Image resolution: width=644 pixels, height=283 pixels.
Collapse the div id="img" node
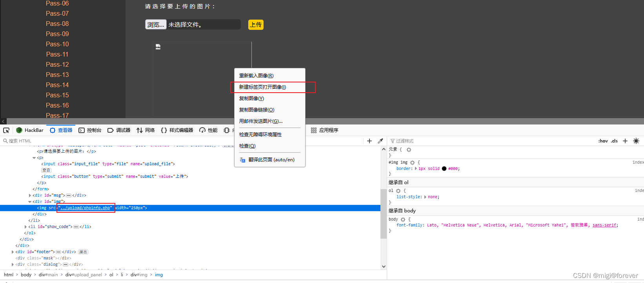pos(30,202)
